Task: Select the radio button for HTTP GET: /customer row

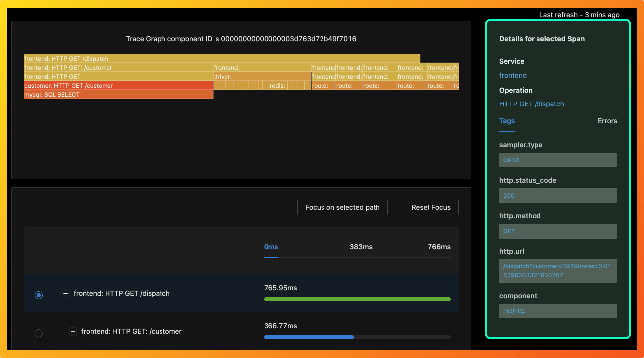Action: 39,333
